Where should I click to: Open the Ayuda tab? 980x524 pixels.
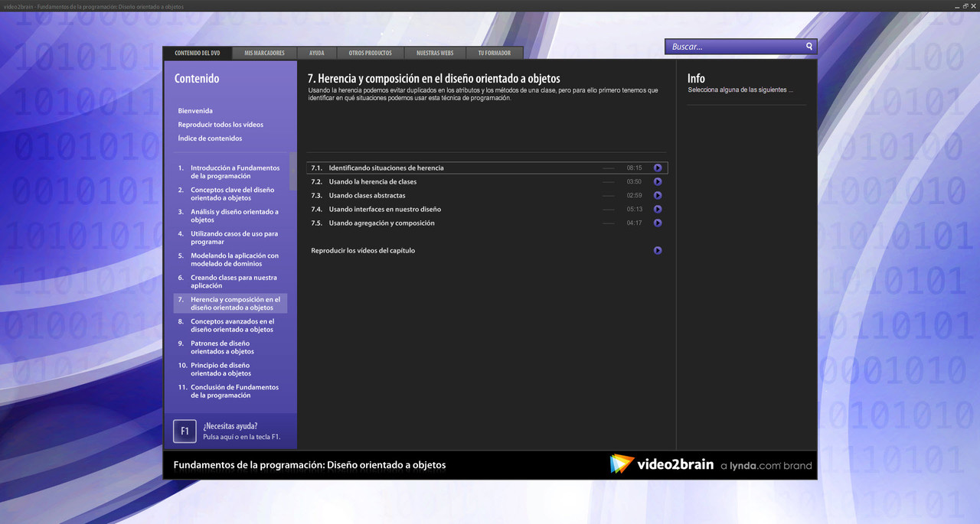point(317,53)
